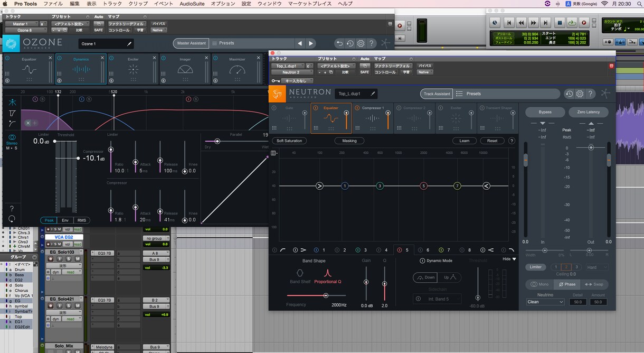The height and width of the screenshot is (353, 644).
Task: Toggle Dynamic Mode power button
Action: pos(422,261)
